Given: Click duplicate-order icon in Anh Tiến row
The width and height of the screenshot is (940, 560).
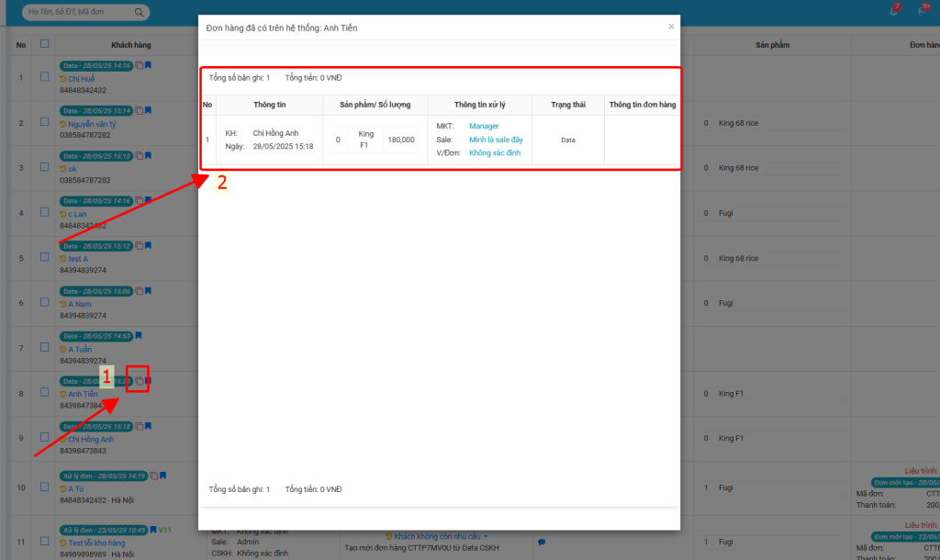Looking at the screenshot, I should [139, 380].
